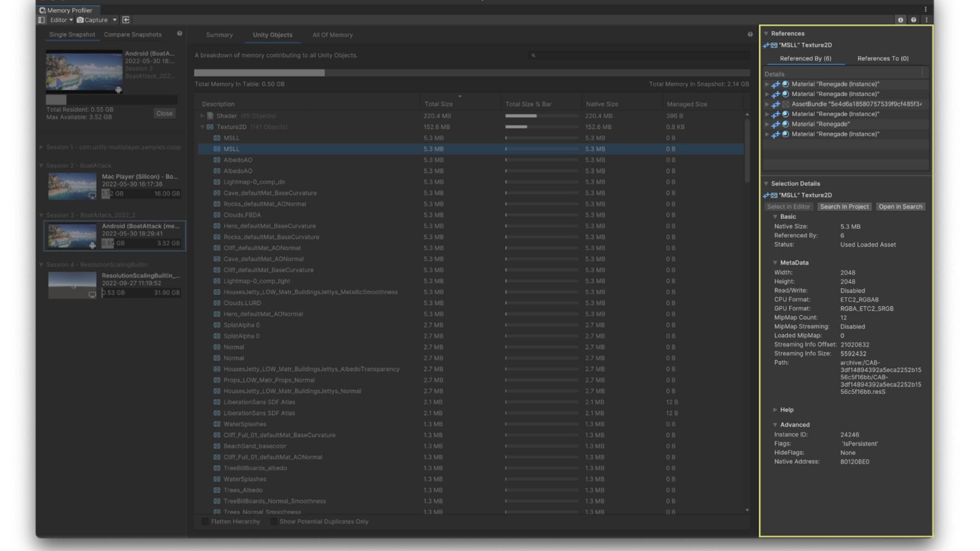Viewport: 980px width, 551px height.
Task: Expand the Shader group row
Action: pos(202,116)
